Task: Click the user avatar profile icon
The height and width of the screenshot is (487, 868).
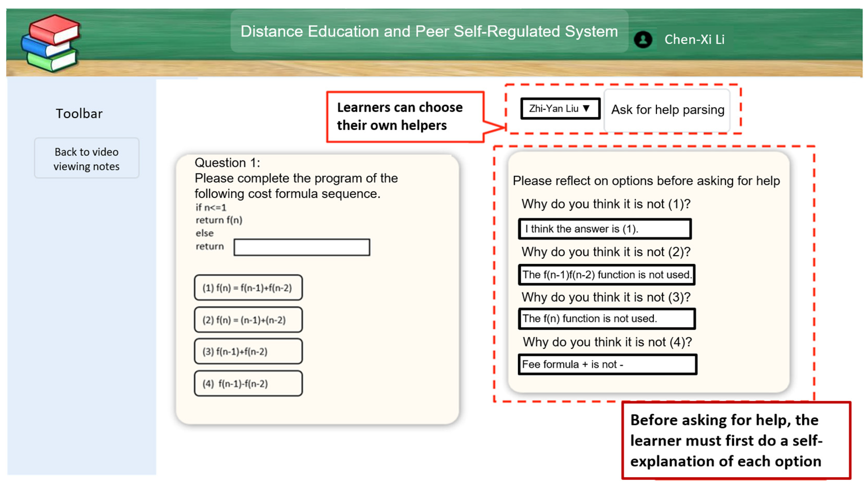Action: pyautogui.click(x=643, y=40)
